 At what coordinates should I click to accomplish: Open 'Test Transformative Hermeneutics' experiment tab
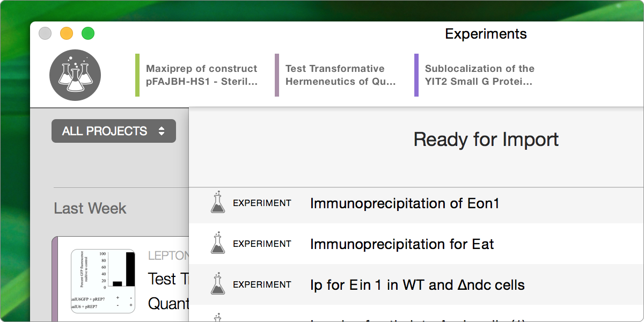point(336,75)
